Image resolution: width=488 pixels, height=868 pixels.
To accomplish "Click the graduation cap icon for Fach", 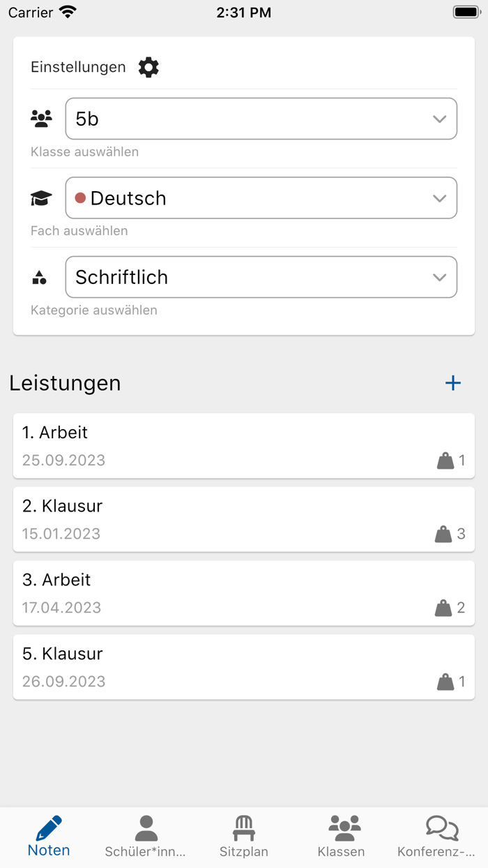I will pos(41,197).
